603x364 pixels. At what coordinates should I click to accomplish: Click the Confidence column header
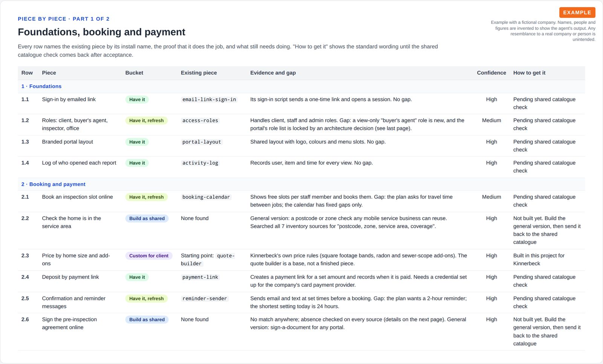coord(491,73)
